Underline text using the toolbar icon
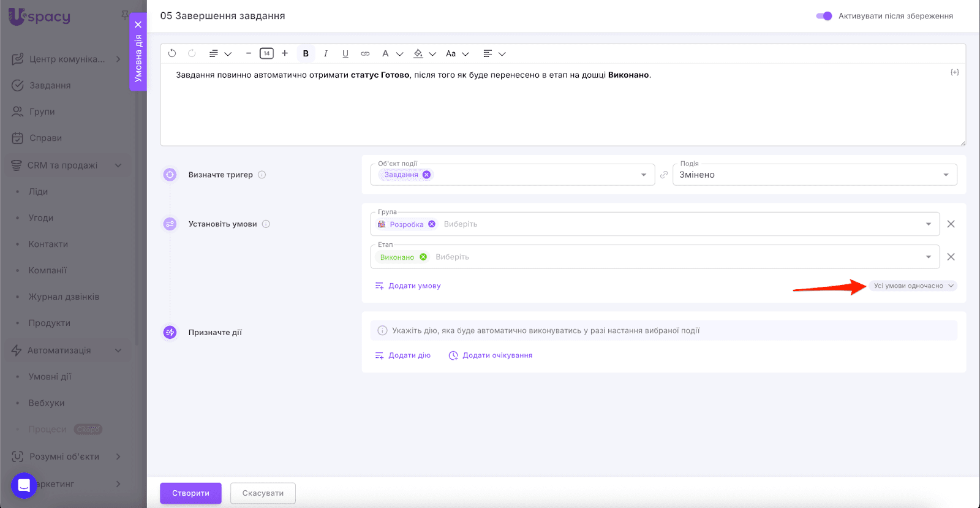The height and width of the screenshot is (508, 980). click(345, 54)
